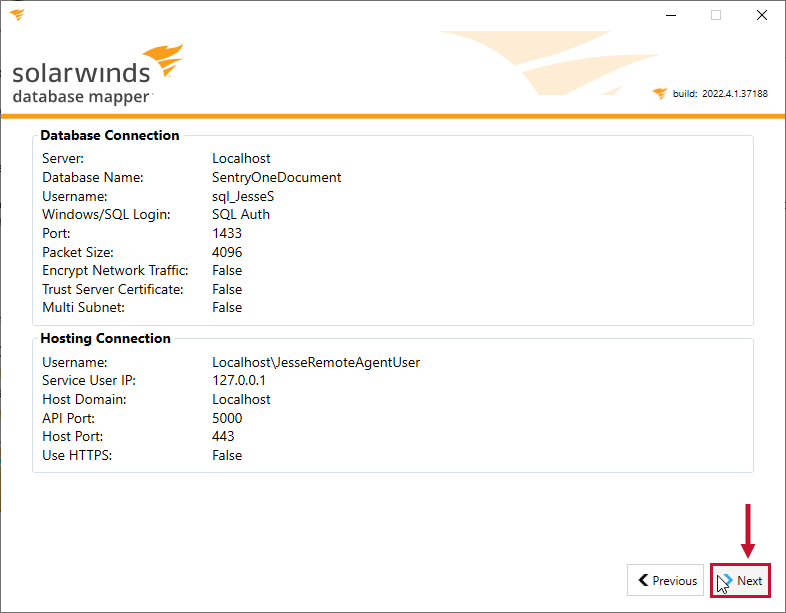Click the Windows/SQL Login: label
The height and width of the screenshot is (613, 786).
(106, 215)
